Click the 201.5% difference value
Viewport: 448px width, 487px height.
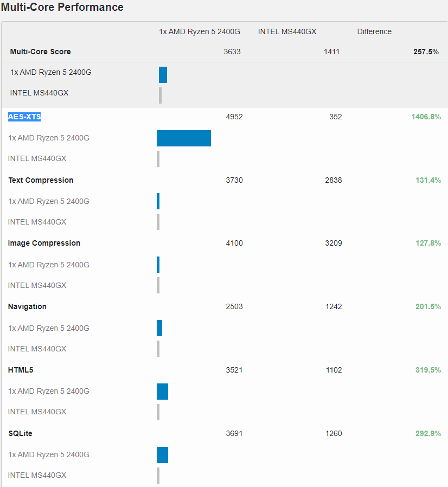428,306
